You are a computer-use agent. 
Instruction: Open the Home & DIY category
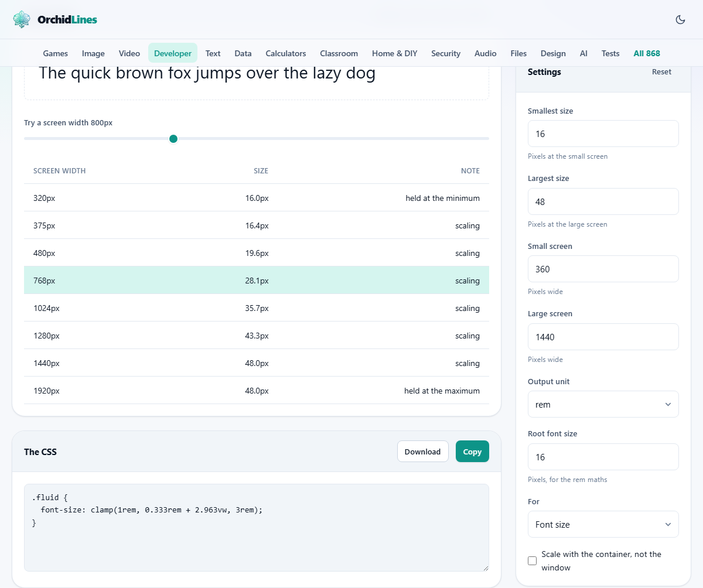point(395,53)
